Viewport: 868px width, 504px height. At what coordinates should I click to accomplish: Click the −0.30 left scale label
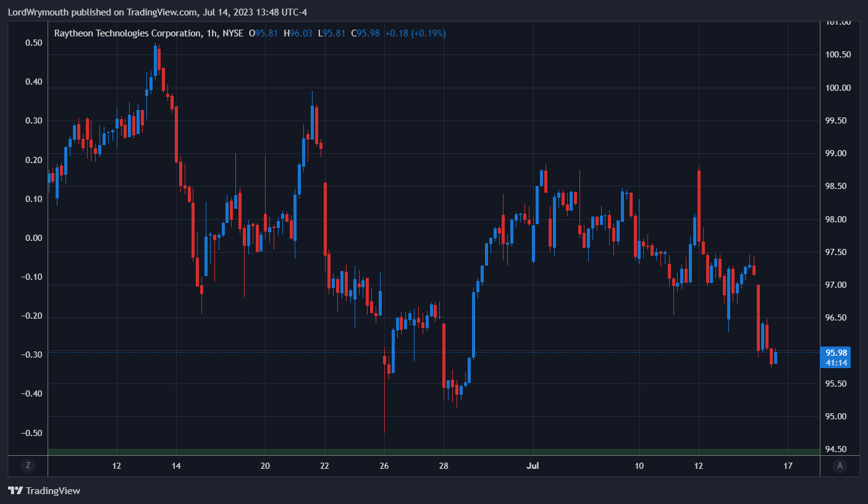[31, 355]
